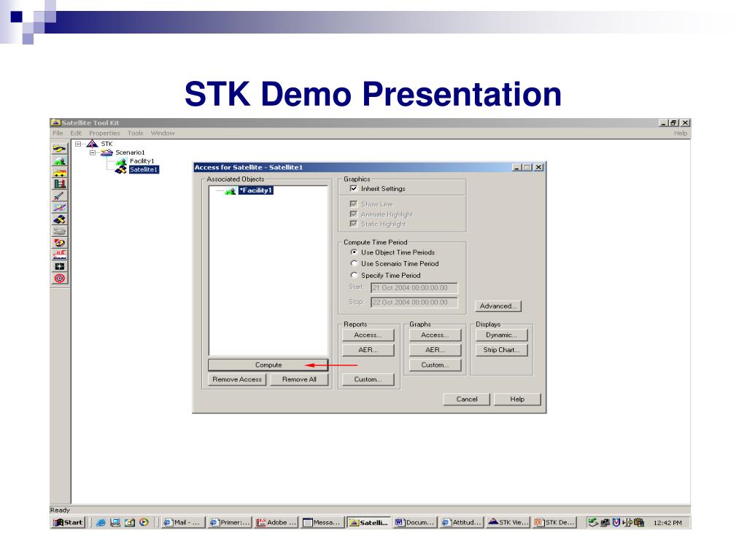
Task: Select the aircraft object tool in toolbar
Action: coord(60,149)
